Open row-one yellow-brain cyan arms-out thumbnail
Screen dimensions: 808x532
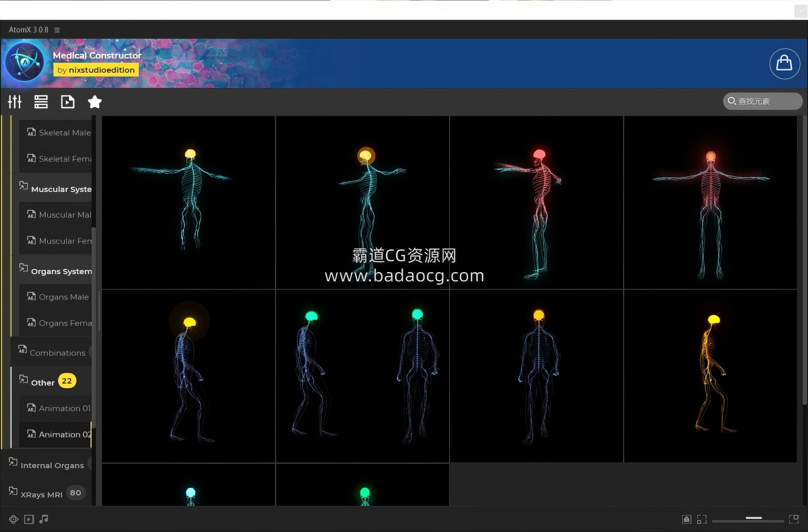click(189, 203)
